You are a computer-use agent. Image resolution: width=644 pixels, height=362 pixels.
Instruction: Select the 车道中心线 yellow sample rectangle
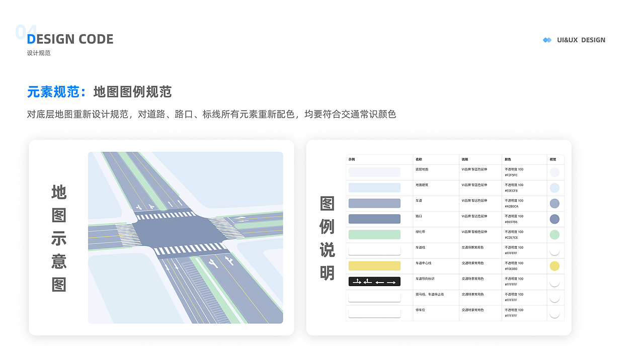[374, 265]
